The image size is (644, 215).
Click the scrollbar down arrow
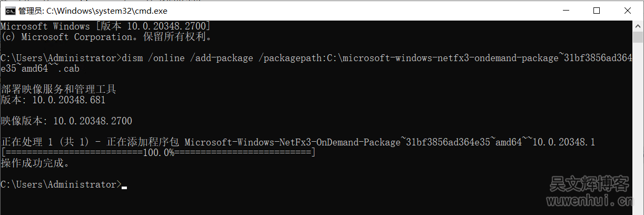(638, 209)
